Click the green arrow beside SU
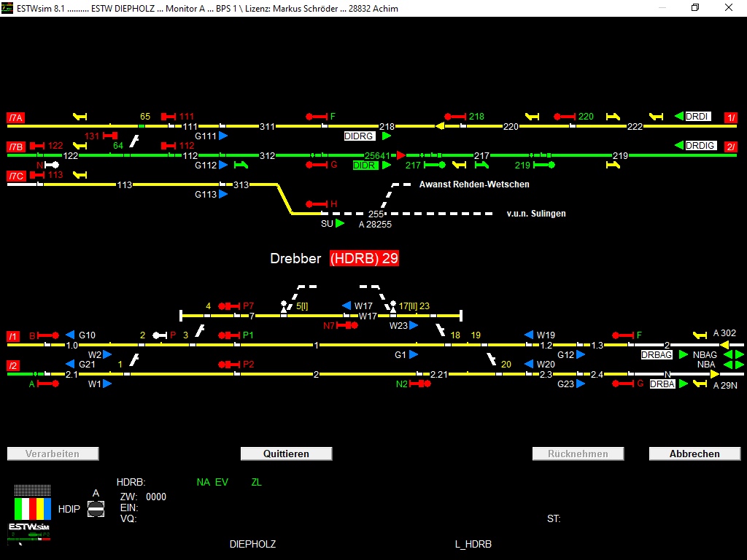Image resolution: width=747 pixels, height=560 pixels. tap(340, 224)
